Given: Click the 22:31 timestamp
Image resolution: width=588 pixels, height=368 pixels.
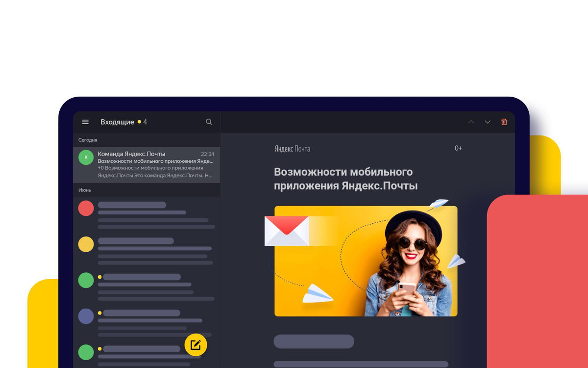Looking at the screenshot, I should click(207, 154).
